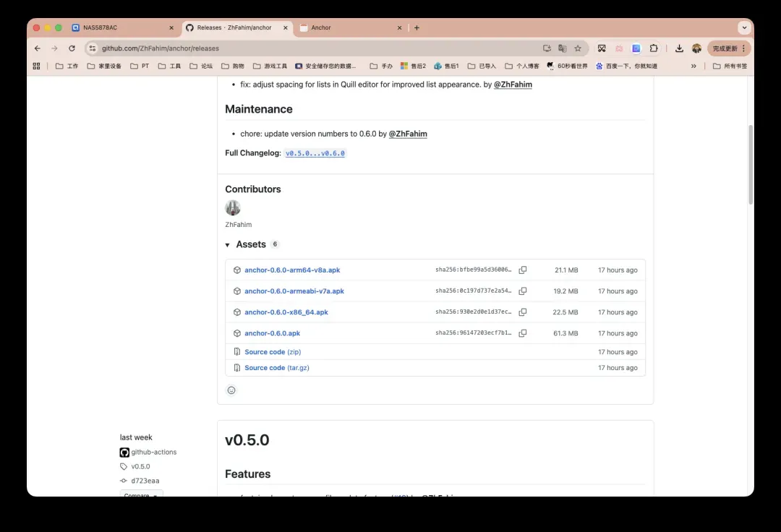Screen dimensions: 781x532
Task: Add emoji reaction with smiley icon
Action: [231, 390]
